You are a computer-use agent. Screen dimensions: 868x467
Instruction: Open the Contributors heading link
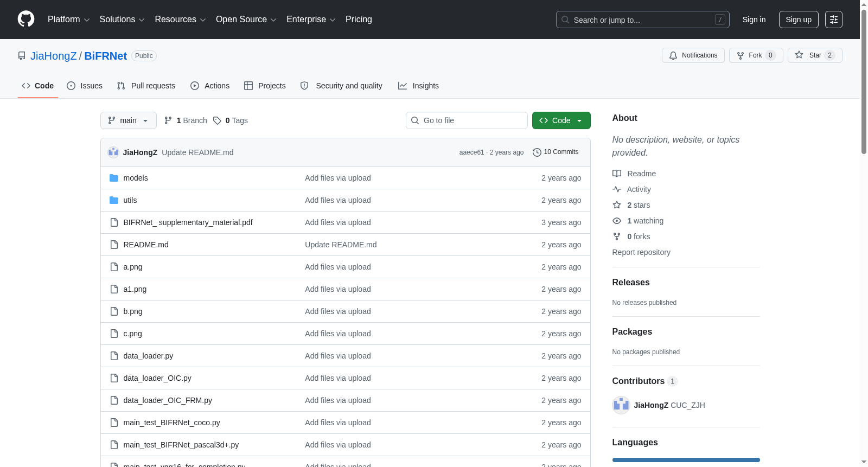644,381
